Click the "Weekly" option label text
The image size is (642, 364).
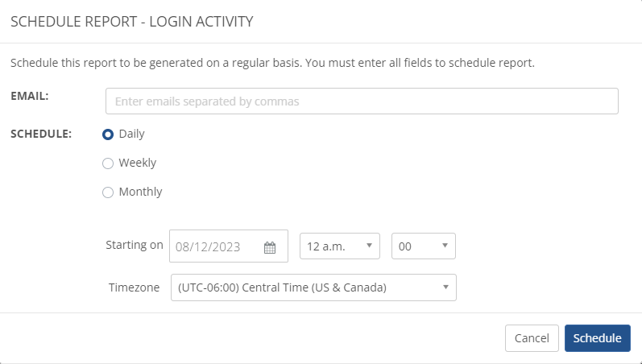tap(138, 163)
